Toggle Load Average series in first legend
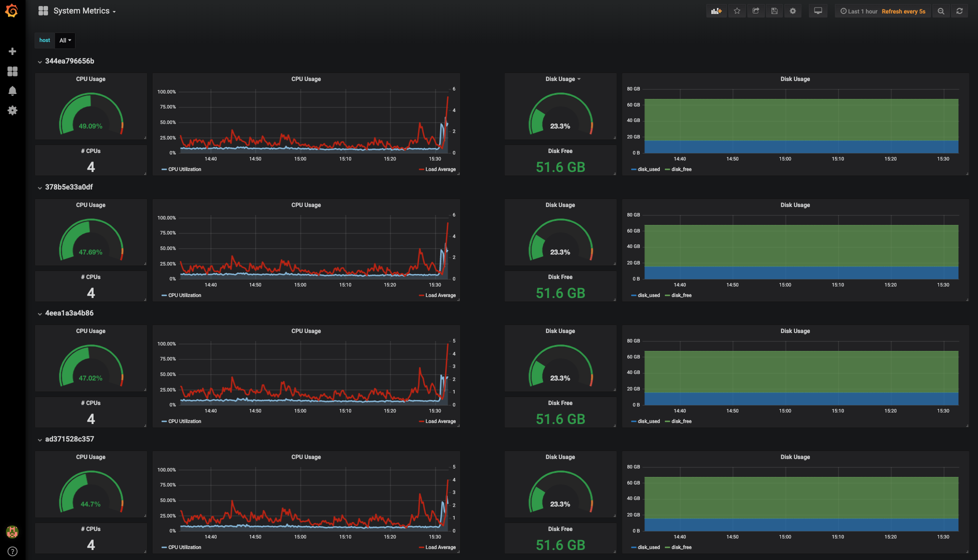Viewport: 978px width, 560px height. pos(440,169)
